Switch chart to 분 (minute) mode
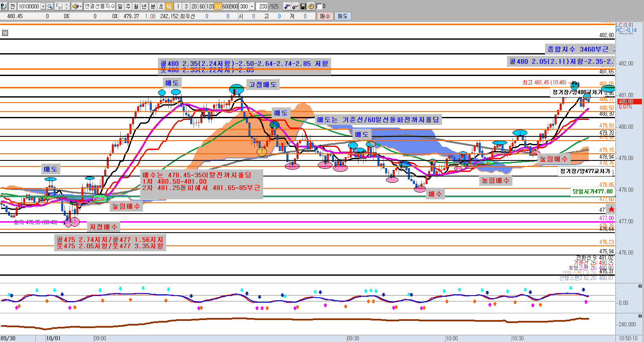Viewport: 644px width, 342px height. (153, 6)
